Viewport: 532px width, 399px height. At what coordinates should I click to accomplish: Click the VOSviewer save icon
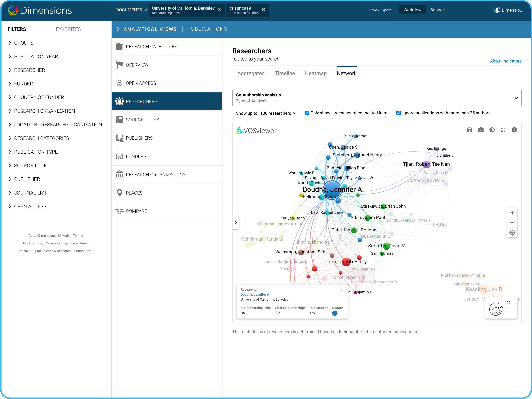point(469,130)
